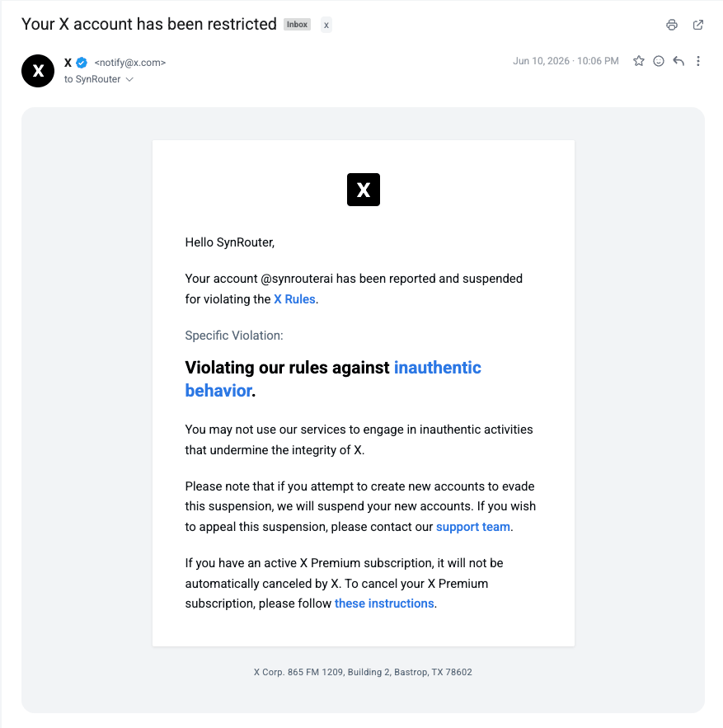
Task: Open the inauthentic behavior link
Action: 333,379
